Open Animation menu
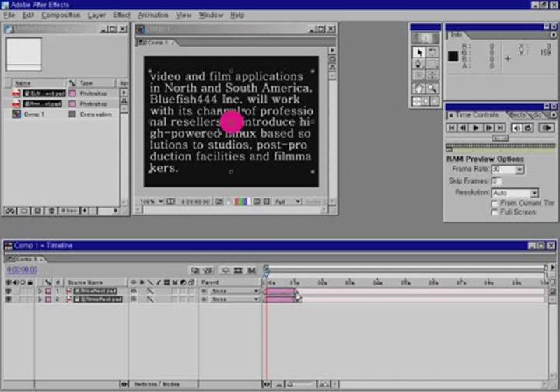The width and height of the screenshot is (560, 392). [153, 16]
